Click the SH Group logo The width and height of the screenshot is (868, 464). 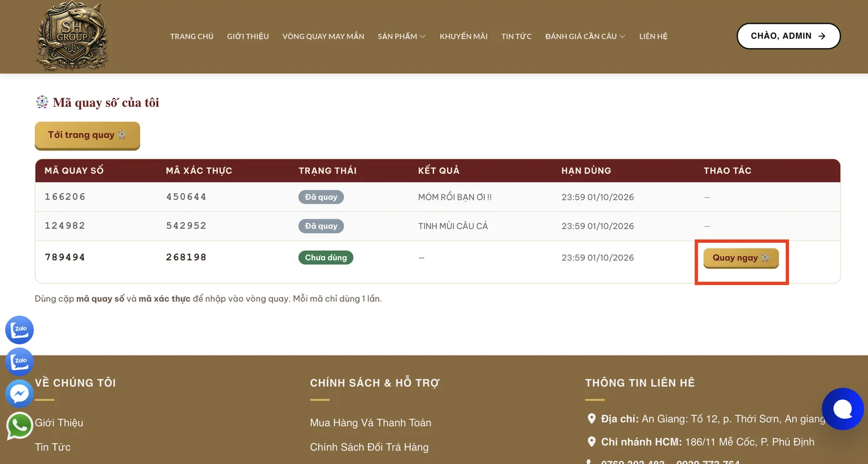click(x=72, y=36)
